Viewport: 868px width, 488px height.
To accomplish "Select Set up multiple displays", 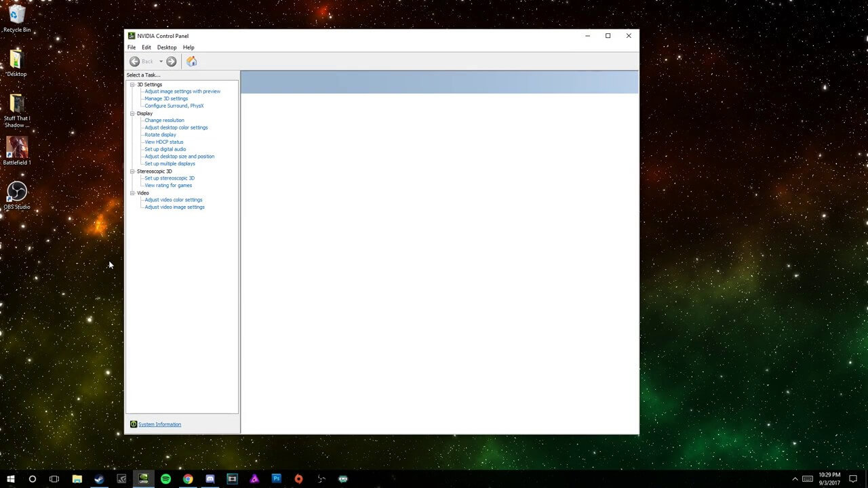I will pyautogui.click(x=170, y=164).
